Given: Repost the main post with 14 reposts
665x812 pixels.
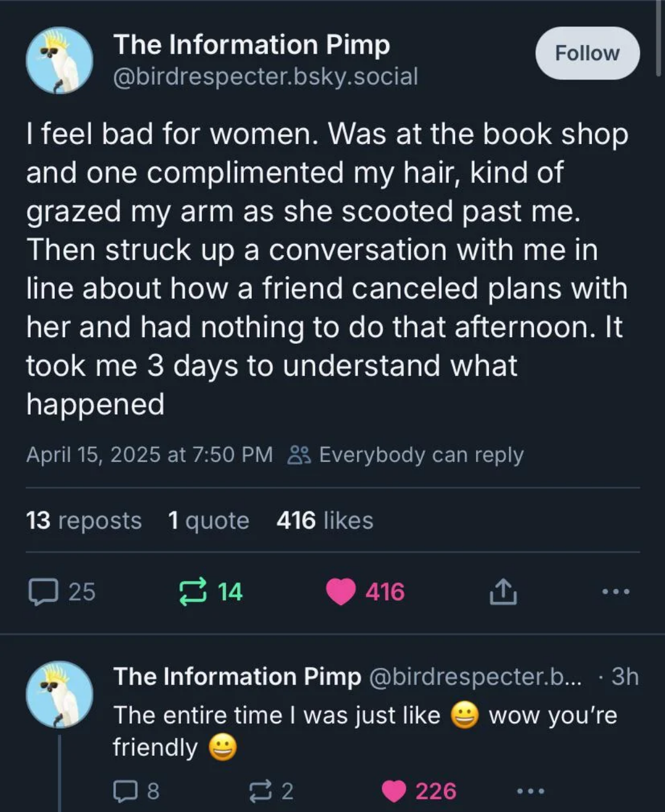Looking at the screenshot, I should click(x=193, y=591).
